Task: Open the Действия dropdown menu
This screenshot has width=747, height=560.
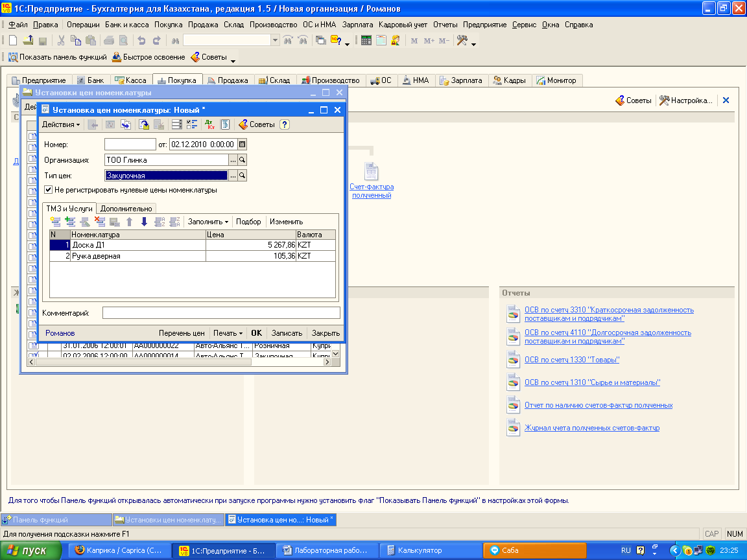Action: click(x=60, y=124)
